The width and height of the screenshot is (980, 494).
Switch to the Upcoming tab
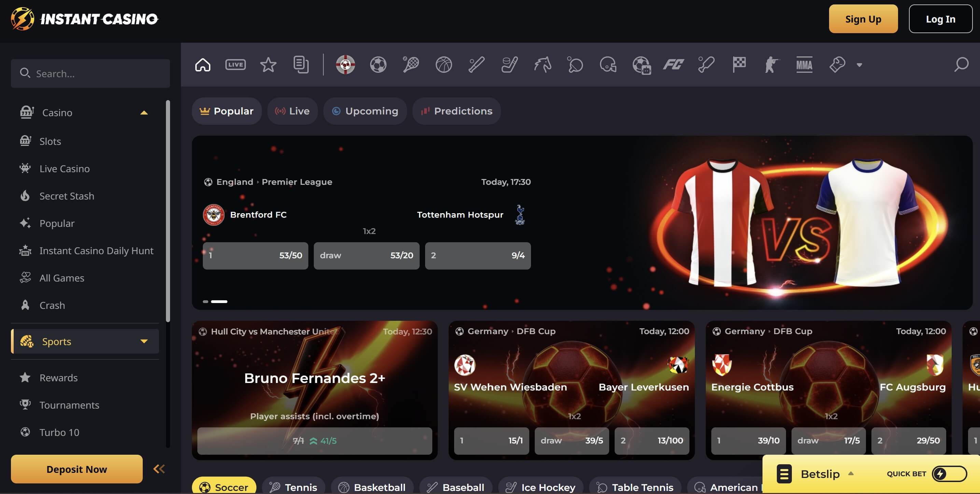tap(365, 111)
